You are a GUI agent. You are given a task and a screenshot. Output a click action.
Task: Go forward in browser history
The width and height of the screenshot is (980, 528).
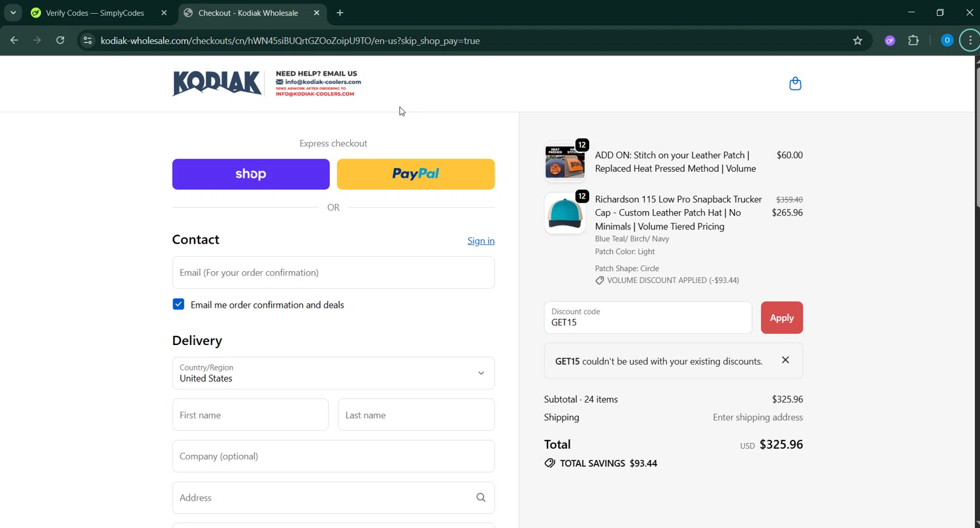(37, 41)
